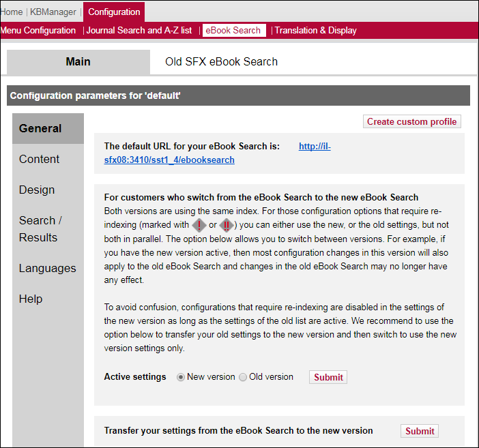The image size is (479, 448).
Task: Open Translation & Display settings
Action: tap(315, 30)
